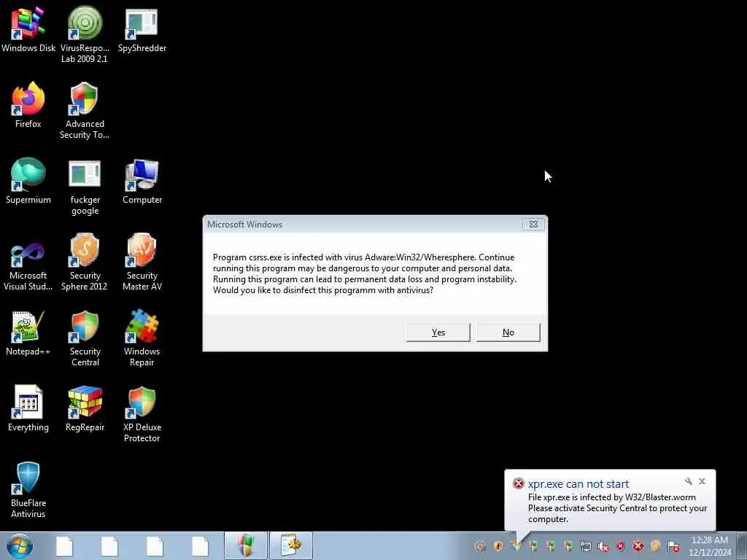Click the red circle X tray icon
This screenshot has height=560, width=747.
click(x=638, y=546)
